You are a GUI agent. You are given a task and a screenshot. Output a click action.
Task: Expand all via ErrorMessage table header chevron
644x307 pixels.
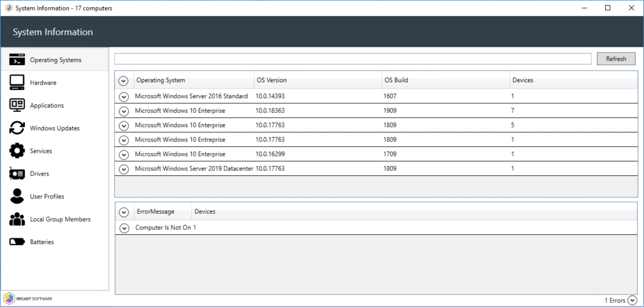tap(124, 212)
